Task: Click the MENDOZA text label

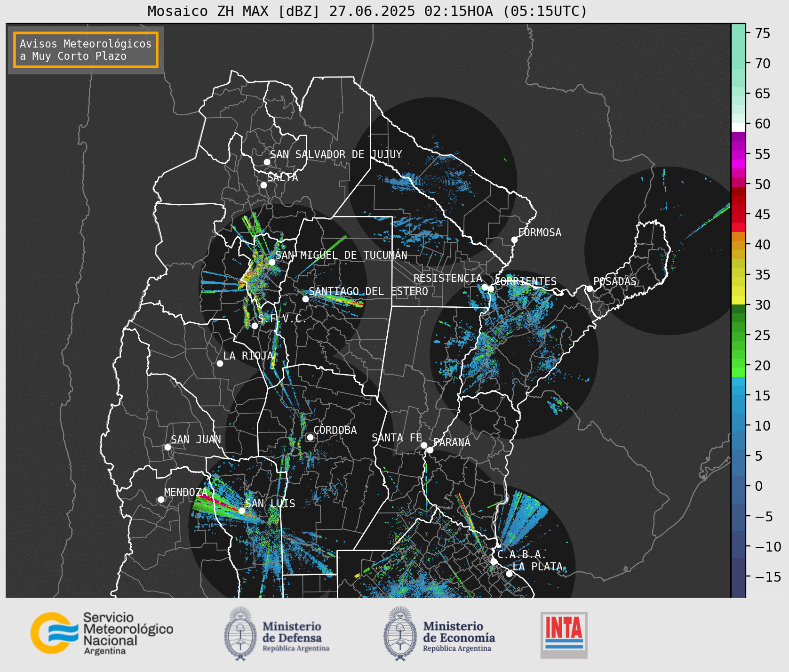Action: pos(186,492)
